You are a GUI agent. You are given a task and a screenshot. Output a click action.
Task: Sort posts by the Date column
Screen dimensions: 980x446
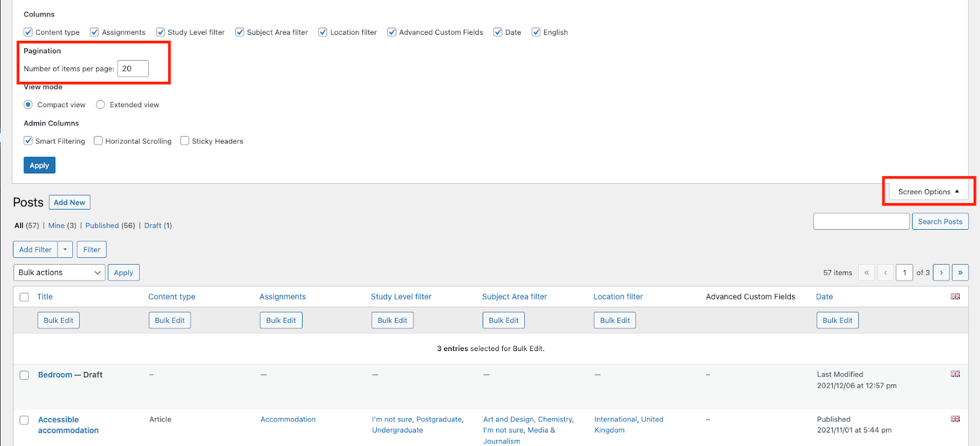tap(824, 297)
